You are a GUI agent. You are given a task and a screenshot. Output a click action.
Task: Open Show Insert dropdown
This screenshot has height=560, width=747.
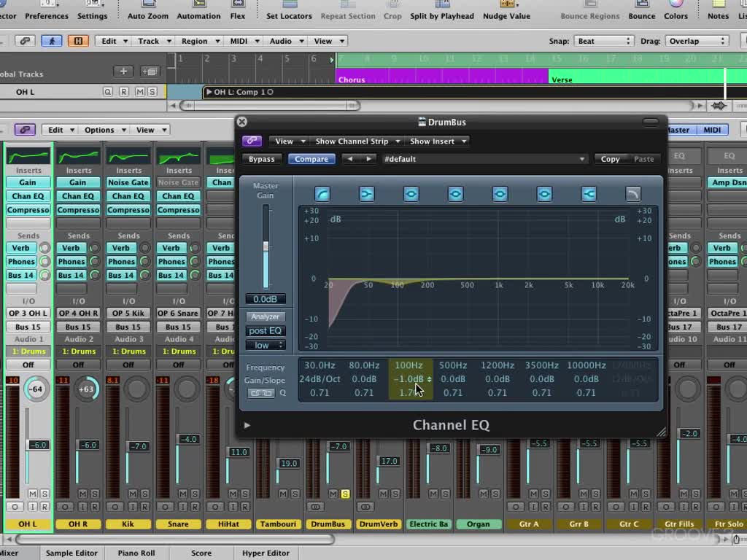coord(438,141)
